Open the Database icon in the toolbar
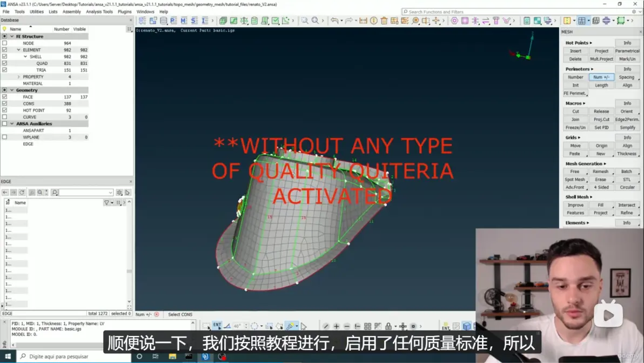Screen dimensions: 644x363 [164, 21]
